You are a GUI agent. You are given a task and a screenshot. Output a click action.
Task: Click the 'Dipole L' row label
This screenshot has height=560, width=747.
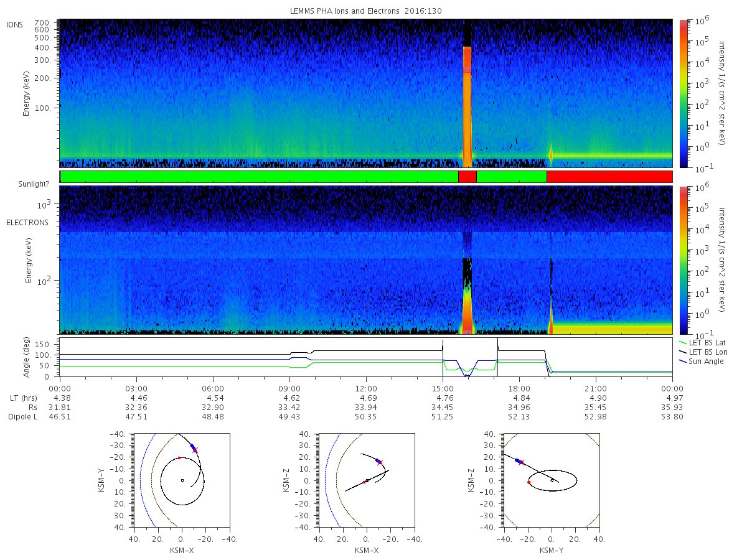[x=22, y=416]
